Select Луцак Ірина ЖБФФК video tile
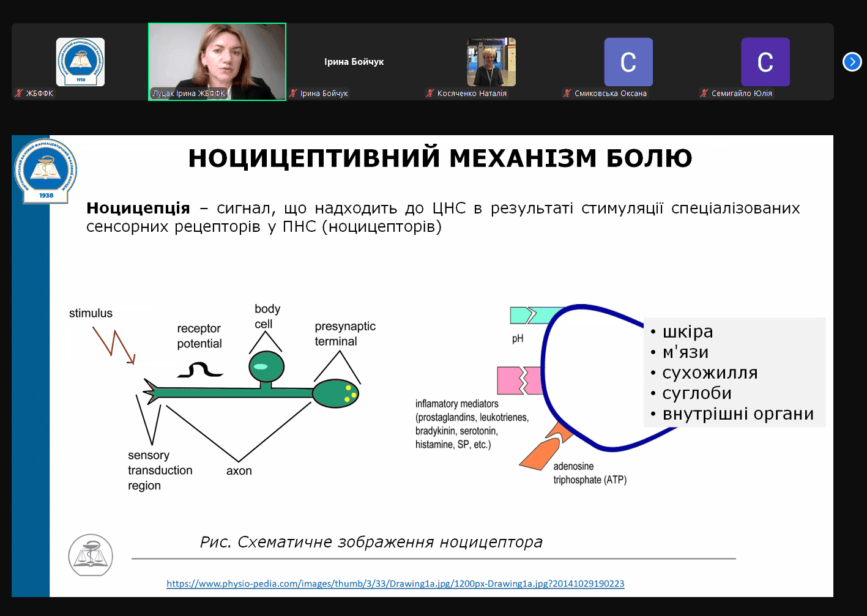The image size is (867, 616). tap(217, 62)
